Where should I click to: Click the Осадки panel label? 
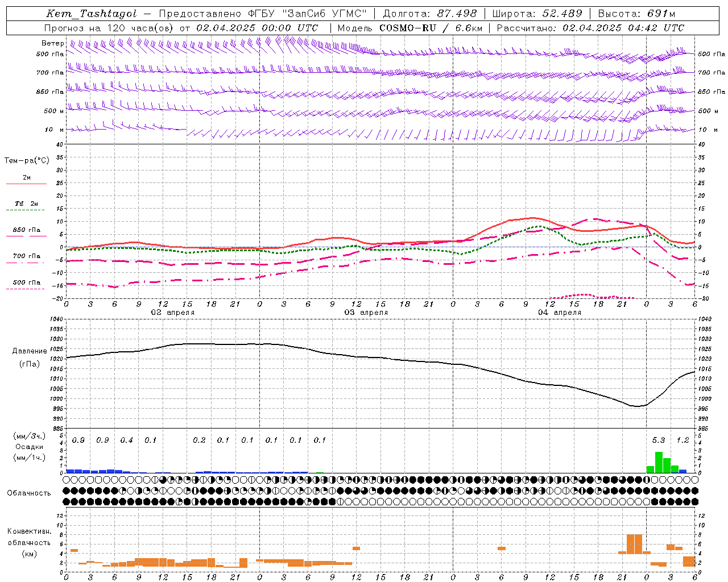pos(30,447)
